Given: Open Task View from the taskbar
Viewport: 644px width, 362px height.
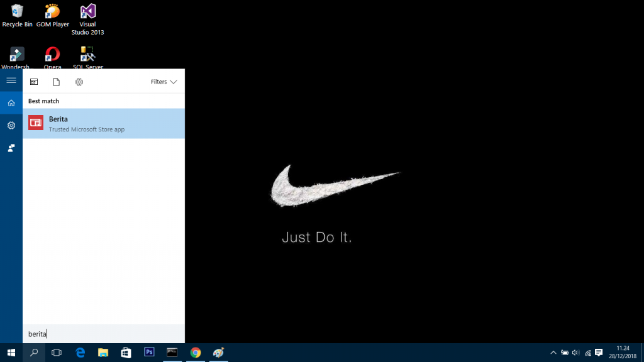Looking at the screenshot, I should 57,353.
